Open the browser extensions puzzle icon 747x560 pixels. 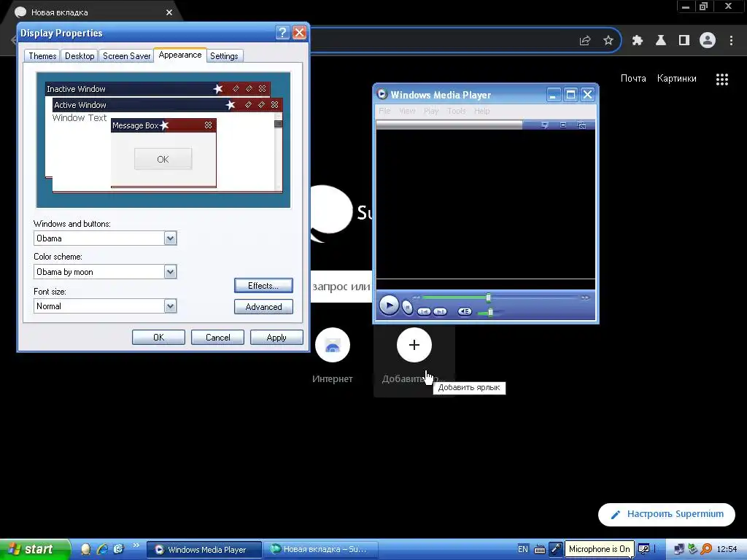click(x=637, y=41)
